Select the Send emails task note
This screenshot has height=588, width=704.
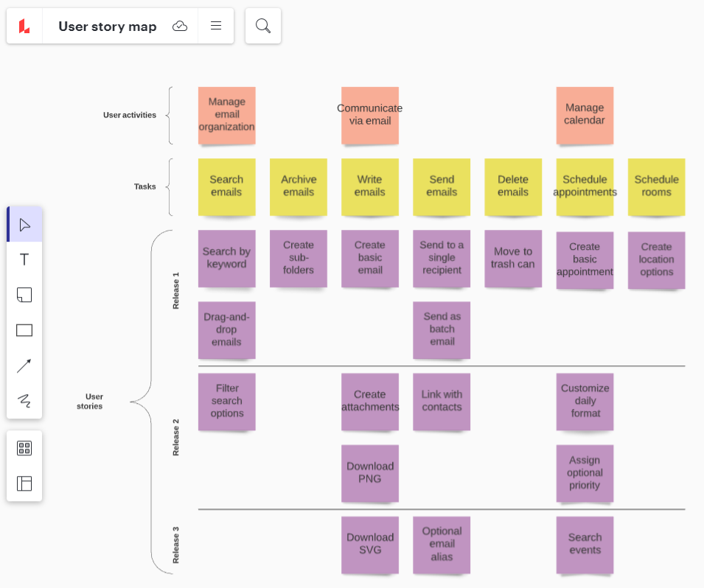[x=442, y=186]
